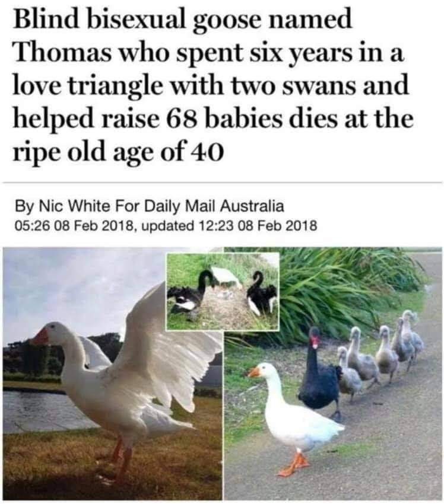Open inset photo of two black swans

point(223,291)
